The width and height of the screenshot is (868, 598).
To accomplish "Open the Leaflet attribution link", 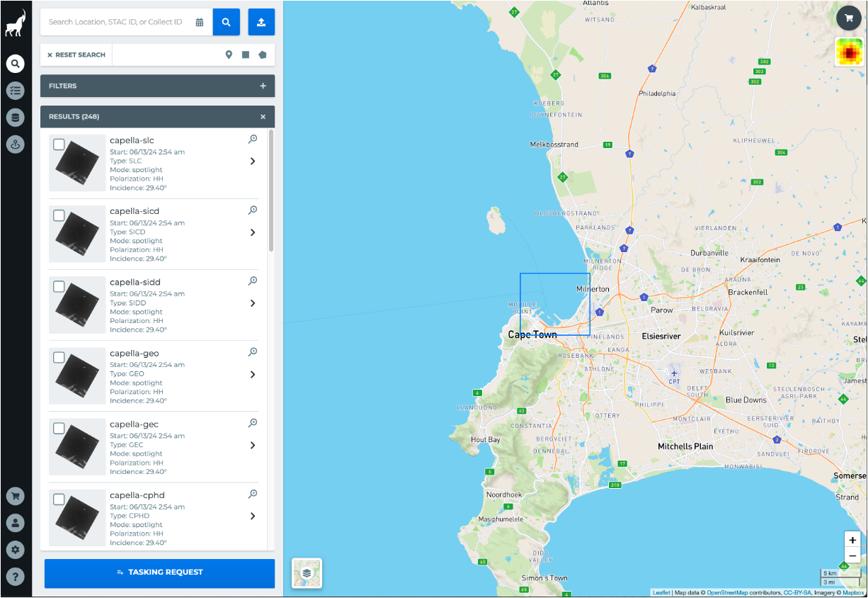I will (x=661, y=592).
